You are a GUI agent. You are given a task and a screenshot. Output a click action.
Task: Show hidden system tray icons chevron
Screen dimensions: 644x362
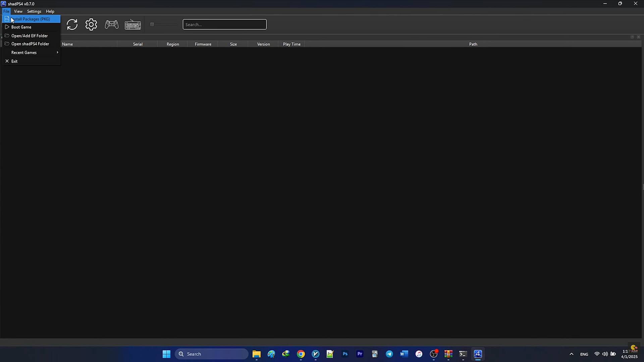[572, 354]
